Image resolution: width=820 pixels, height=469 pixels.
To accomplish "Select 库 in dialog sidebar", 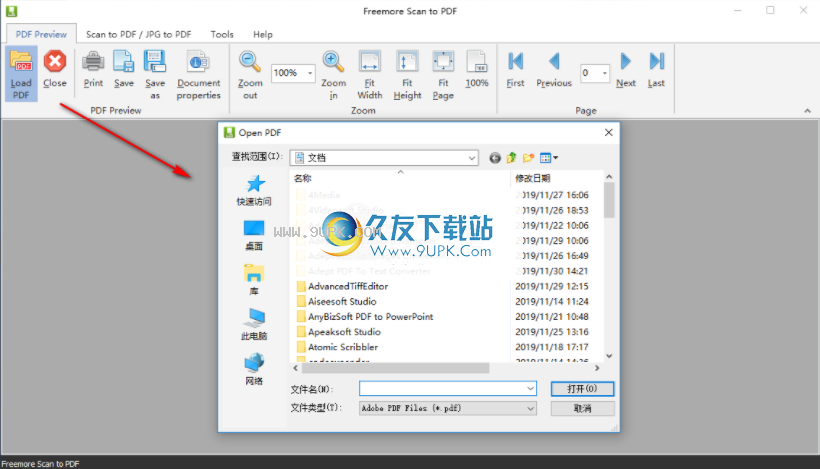I will (x=254, y=280).
